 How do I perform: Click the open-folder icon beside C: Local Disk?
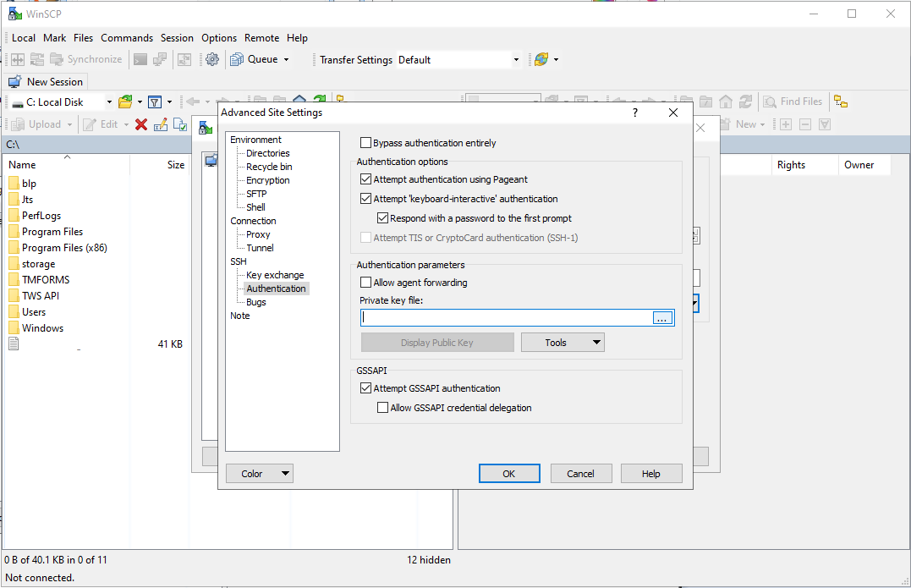[x=125, y=102]
